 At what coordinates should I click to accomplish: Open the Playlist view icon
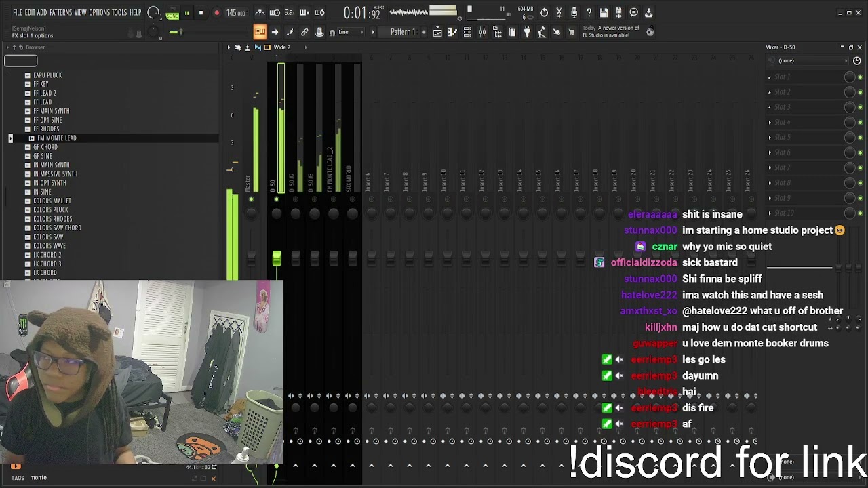pyautogui.click(x=437, y=32)
